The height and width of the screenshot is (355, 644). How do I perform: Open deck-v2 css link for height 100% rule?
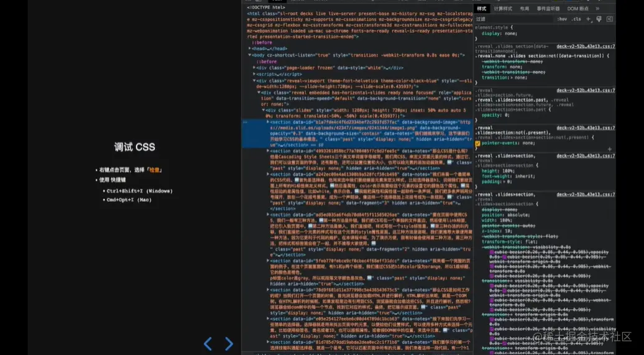(586, 155)
